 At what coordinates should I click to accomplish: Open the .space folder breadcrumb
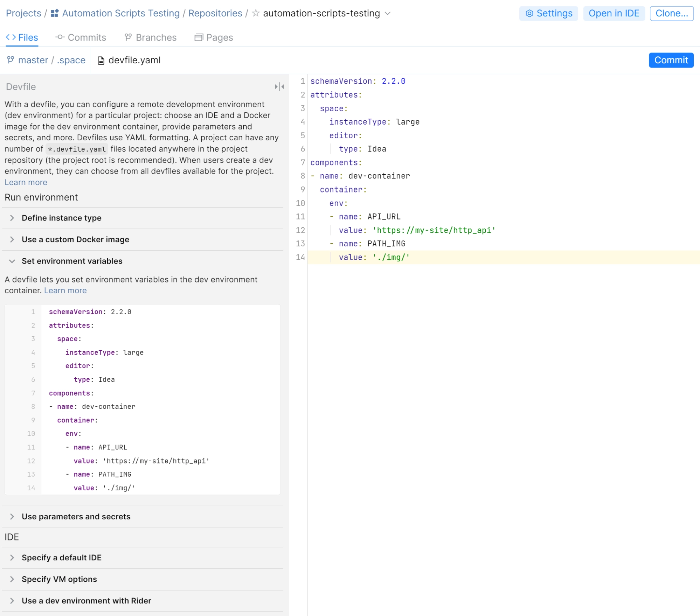71,60
